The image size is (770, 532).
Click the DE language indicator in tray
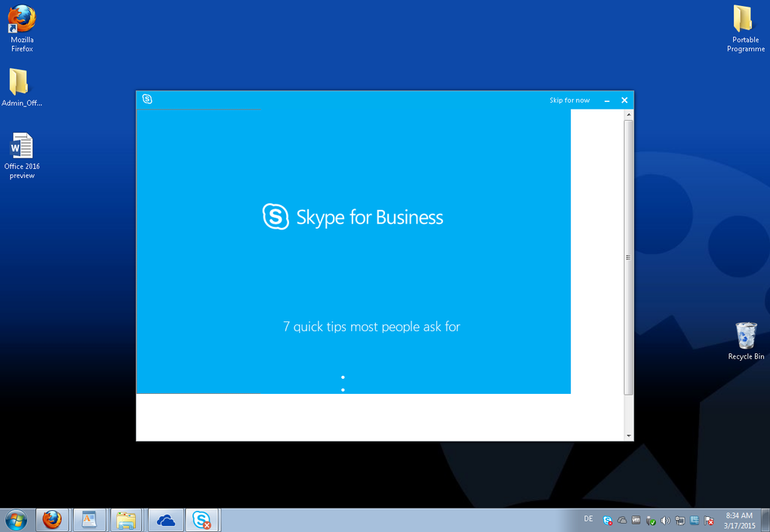[x=588, y=518]
